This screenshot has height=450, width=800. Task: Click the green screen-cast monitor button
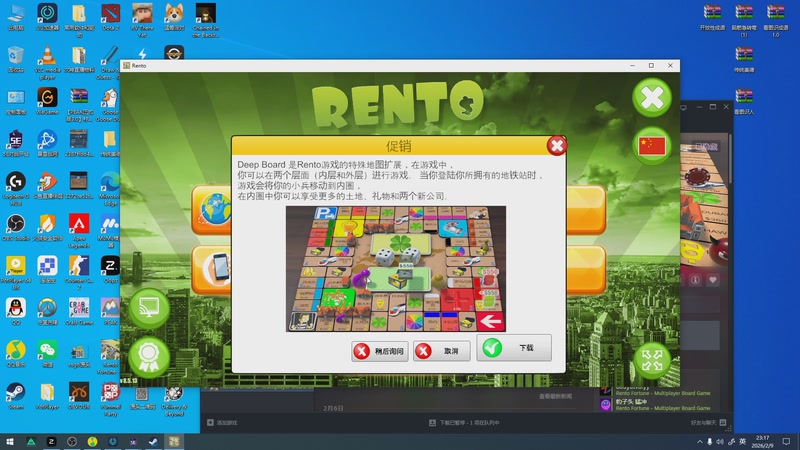click(149, 308)
